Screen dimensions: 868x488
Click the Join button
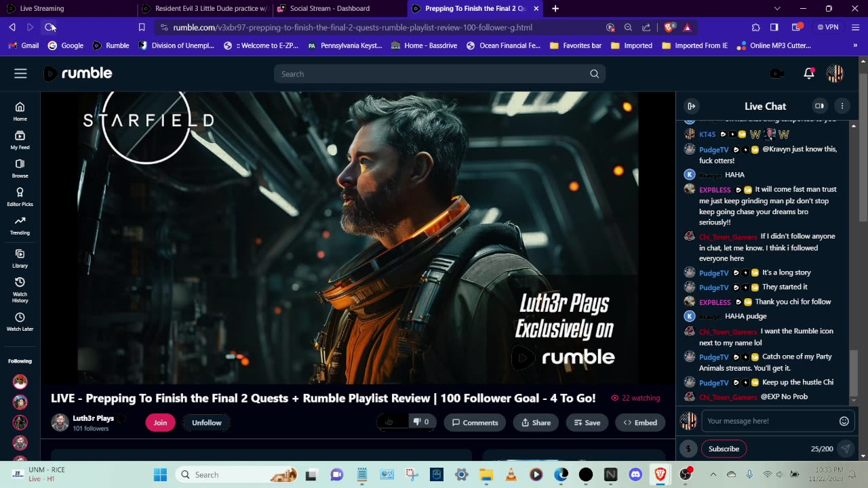coord(160,422)
